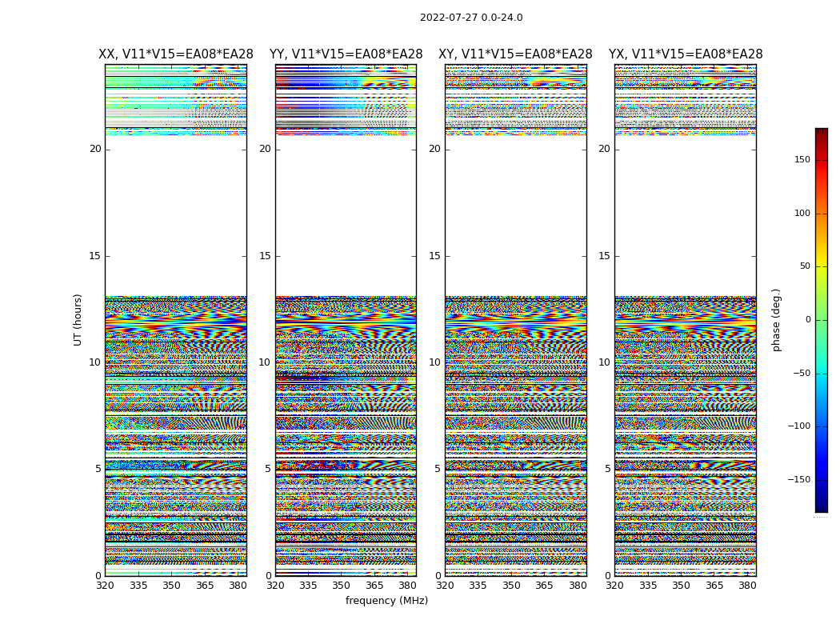Select the "XY, V11*V15=EA08*EA28" panel title
This screenshot has height=640, width=840.
point(515,54)
